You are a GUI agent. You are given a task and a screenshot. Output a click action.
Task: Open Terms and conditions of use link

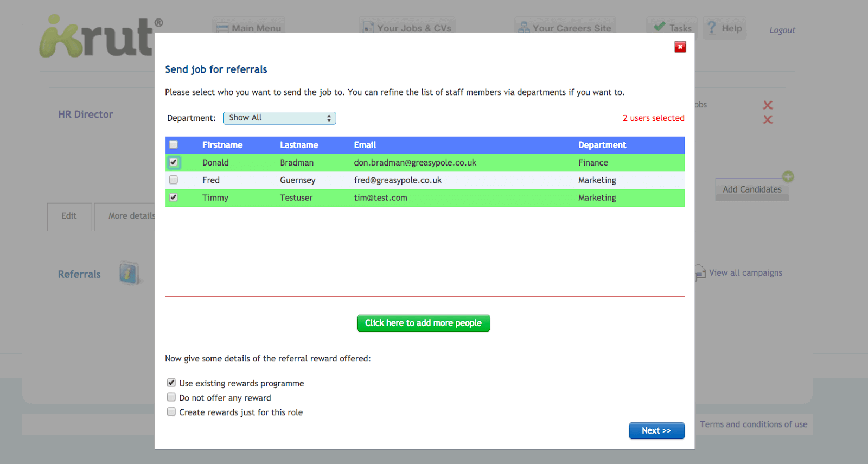click(754, 424)
